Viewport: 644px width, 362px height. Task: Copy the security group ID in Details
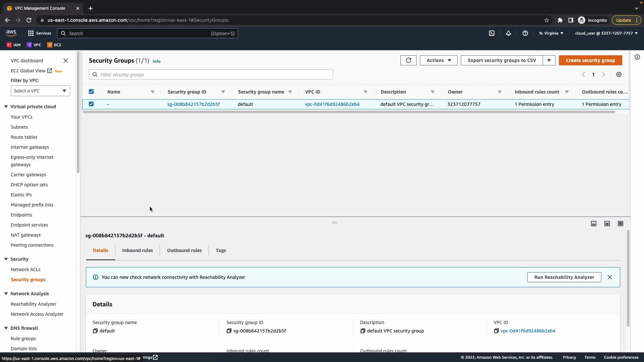(229, 331)
